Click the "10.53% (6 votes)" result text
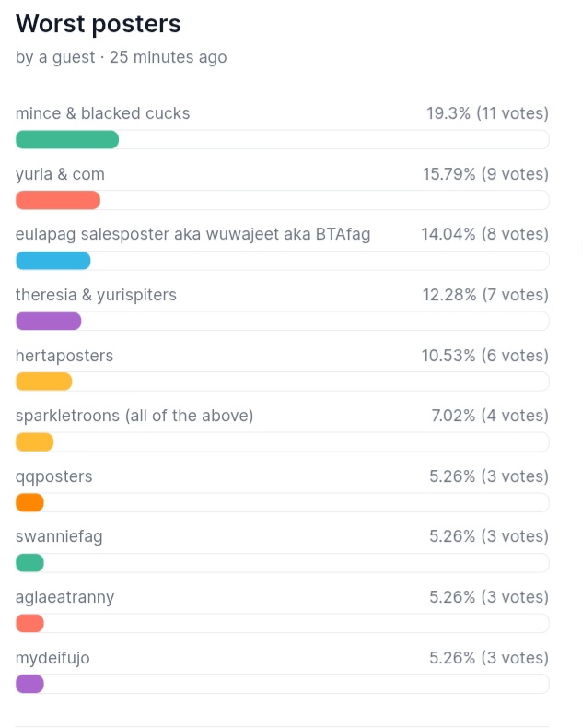The width and height of the screenshot is (582, 728). 485,356
